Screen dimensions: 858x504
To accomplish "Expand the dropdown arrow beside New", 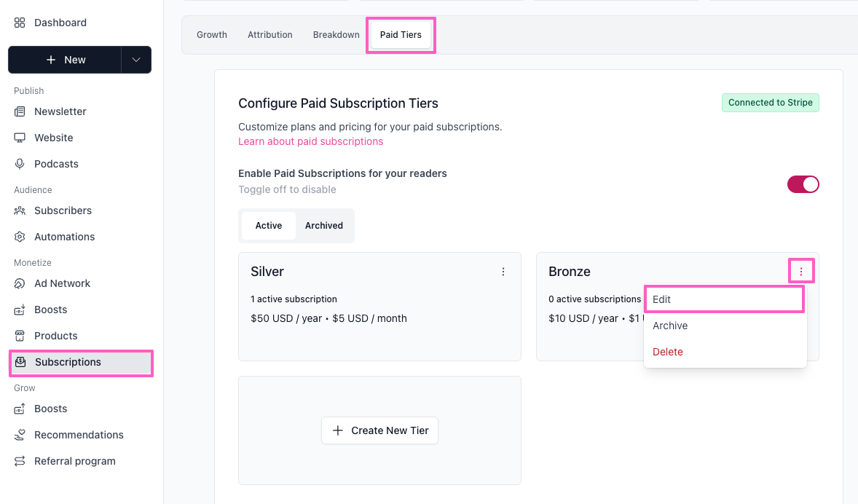I will pyautogui.click(x=136, y=60).
